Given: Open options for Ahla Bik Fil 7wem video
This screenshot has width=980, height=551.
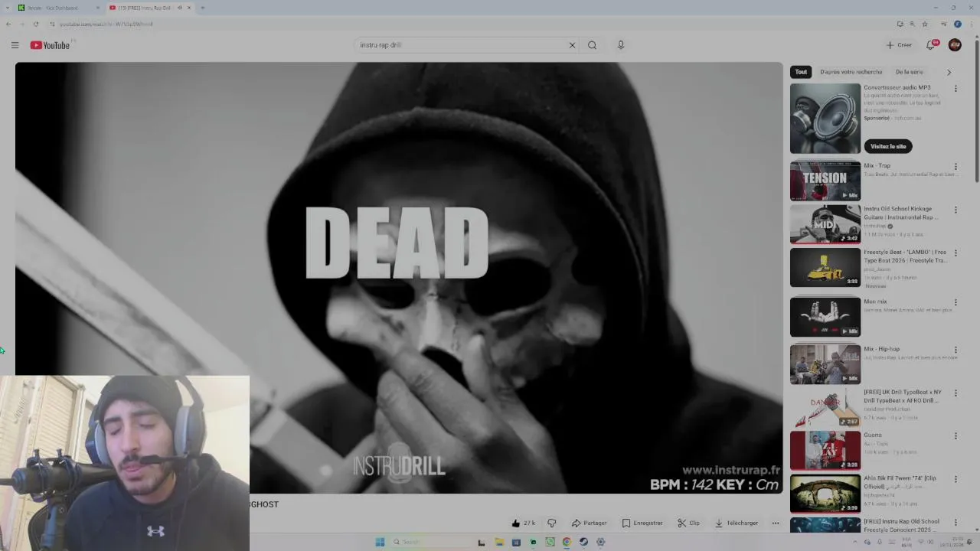Looking at the screenshot, I should pos(955,479).
